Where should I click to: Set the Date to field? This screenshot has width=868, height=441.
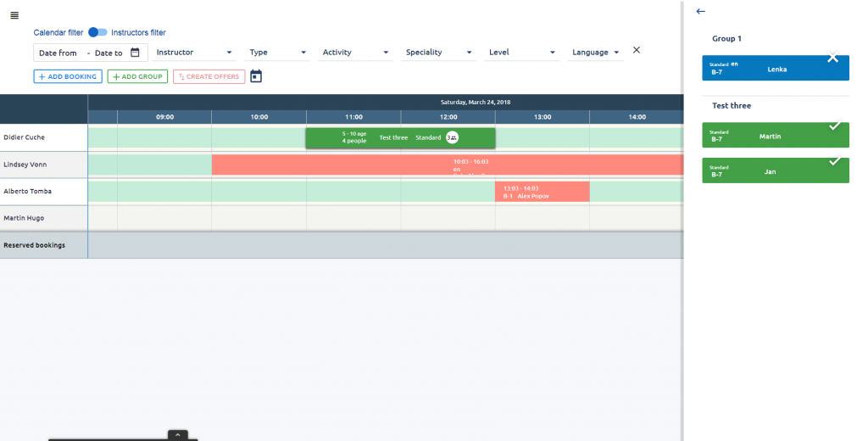pos(108,53)
